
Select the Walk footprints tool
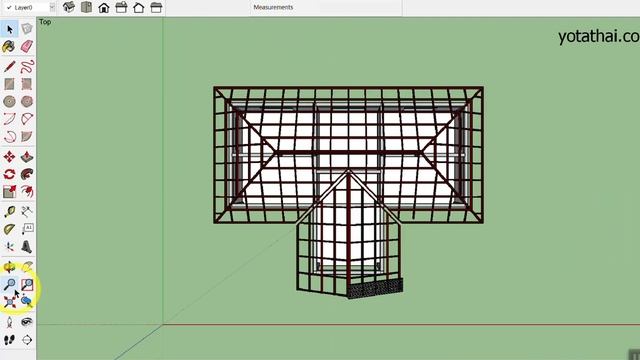[x=9, y=340]
